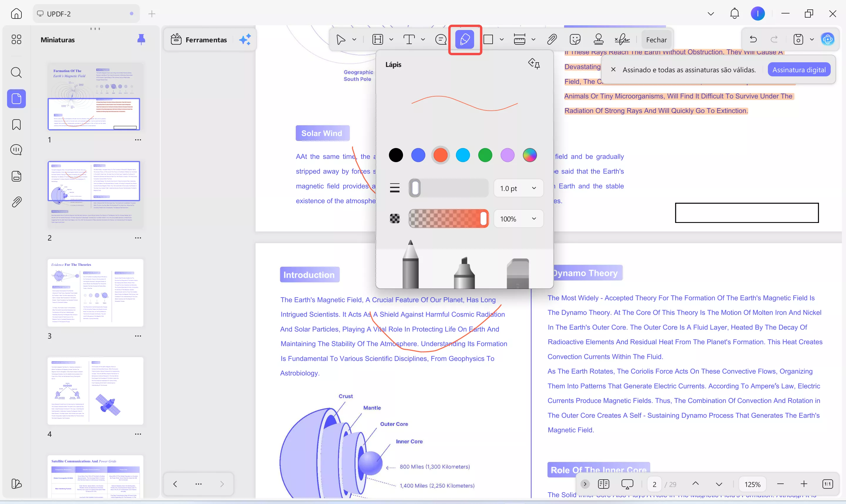Select the Sticky note comment tool
846x504 pixels.
tap(441, 39)
